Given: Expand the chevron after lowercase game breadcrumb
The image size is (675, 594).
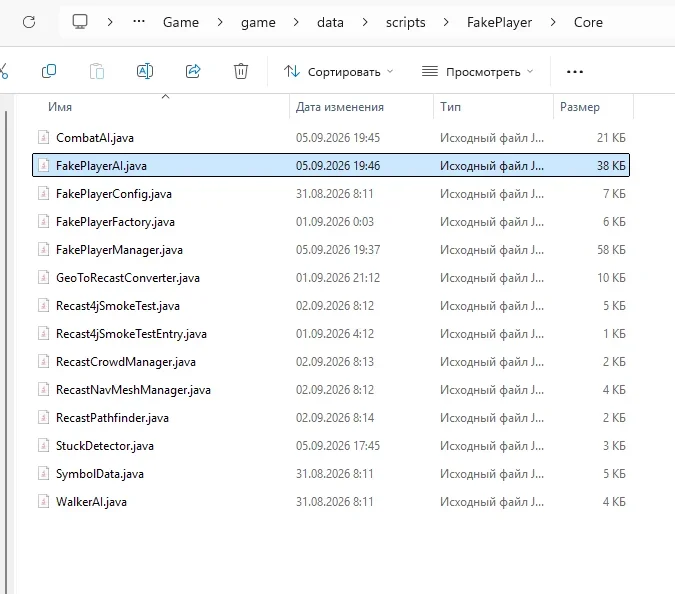Looking at the screenshot, I should [x=296, y=22].
